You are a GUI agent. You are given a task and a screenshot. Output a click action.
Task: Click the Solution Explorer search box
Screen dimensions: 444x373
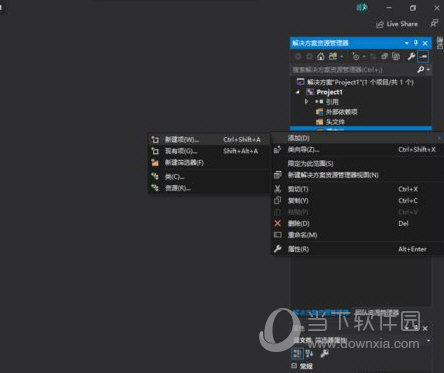(x=353, y=69)
